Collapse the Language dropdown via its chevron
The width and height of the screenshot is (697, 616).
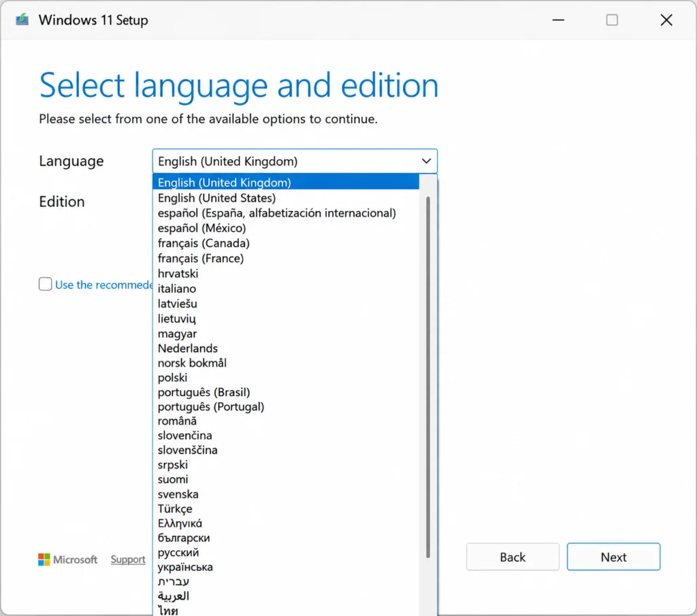pos(426,161)
